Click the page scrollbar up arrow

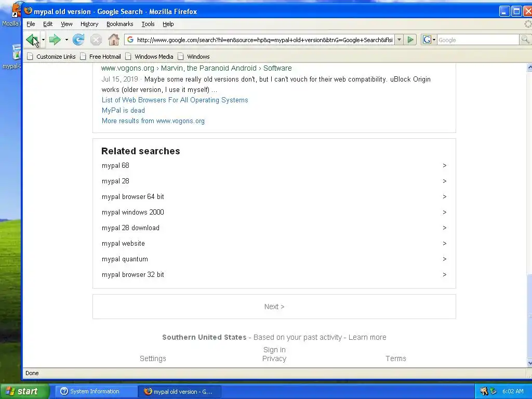pos(529,67)
